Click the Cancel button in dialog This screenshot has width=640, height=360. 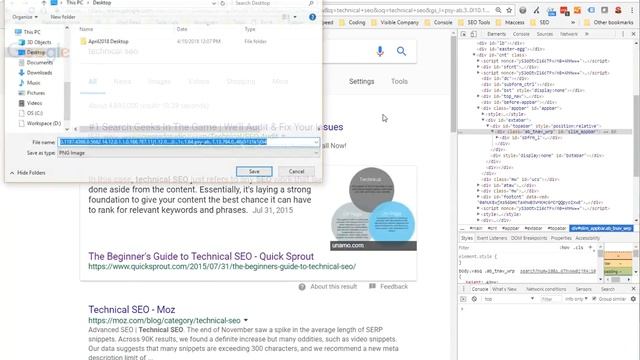(x=296, y=171)
